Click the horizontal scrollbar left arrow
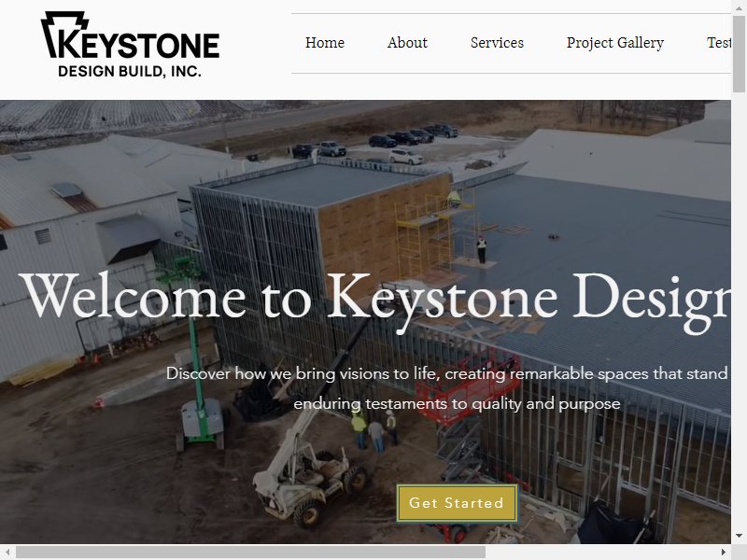Screen dimensions: 747x560 (7, 552)
